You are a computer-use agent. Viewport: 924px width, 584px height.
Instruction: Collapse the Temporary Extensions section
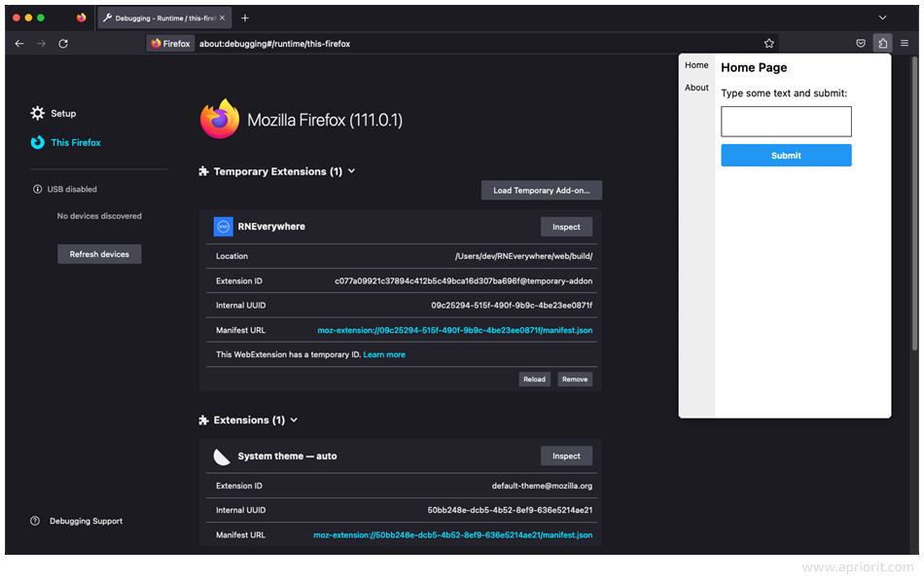(x=352, y=171)
